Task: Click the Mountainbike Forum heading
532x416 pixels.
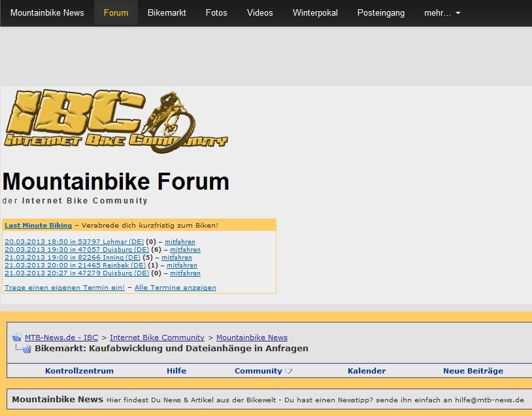Action: (116, 181)
